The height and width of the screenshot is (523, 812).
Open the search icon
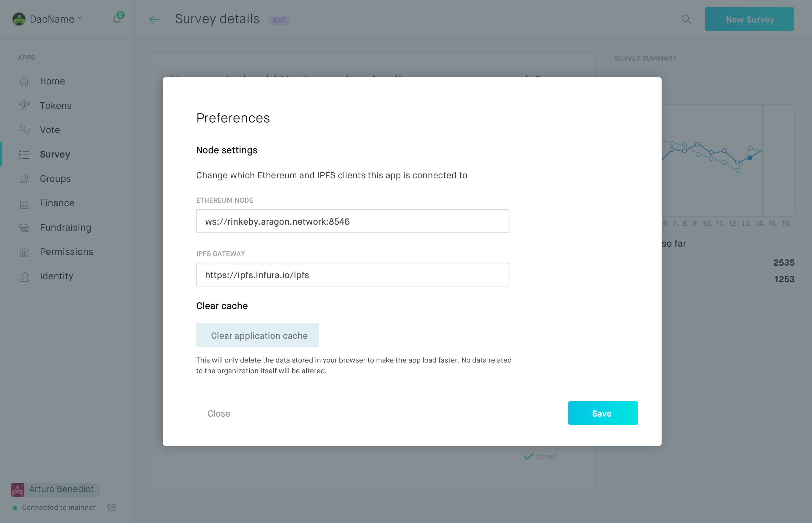pos(686,19)
